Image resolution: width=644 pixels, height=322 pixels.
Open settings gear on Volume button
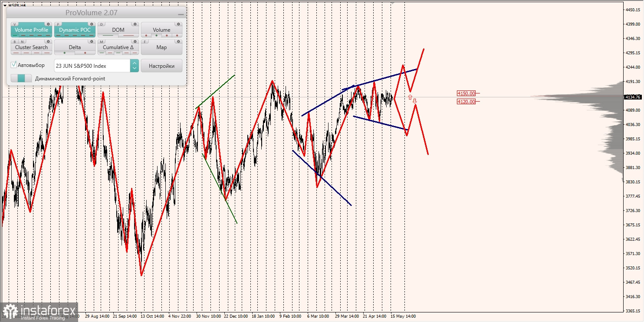pyautogui.click(x=178, y=24)
